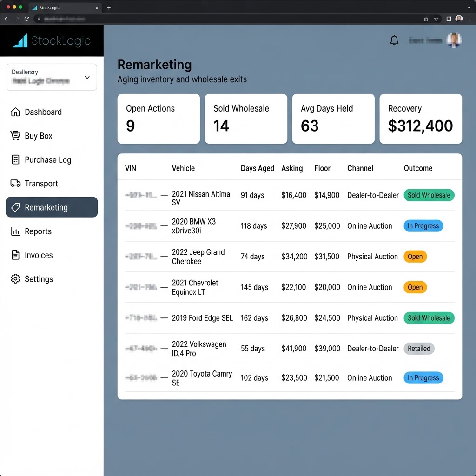Screen dimensions: 476x476
Task: Select the StockLogic browser tab
Action: [65, 8]
